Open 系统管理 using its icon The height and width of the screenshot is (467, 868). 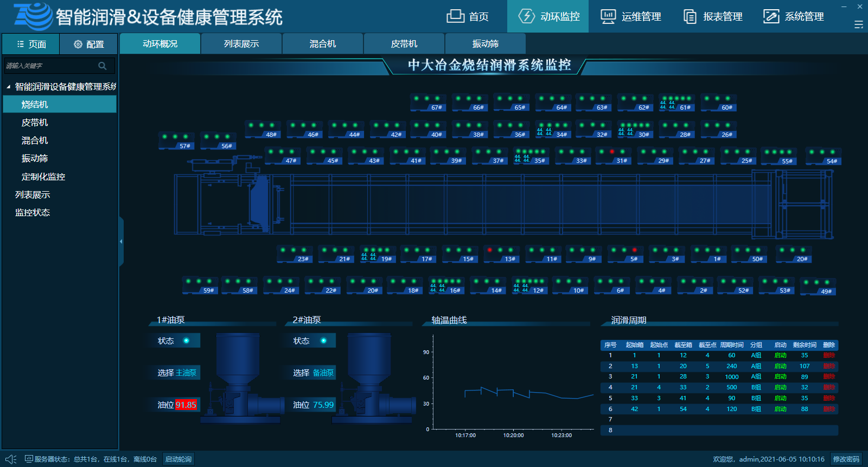771,16
